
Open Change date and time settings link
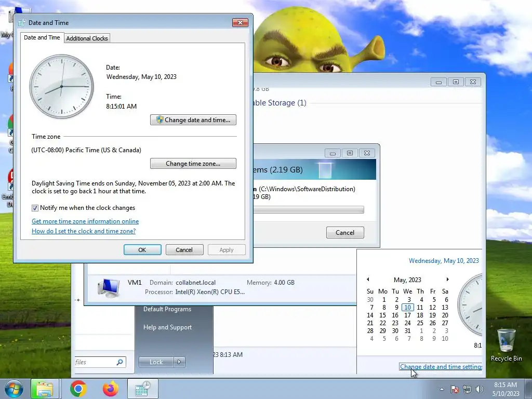click(x=441, y=367)
